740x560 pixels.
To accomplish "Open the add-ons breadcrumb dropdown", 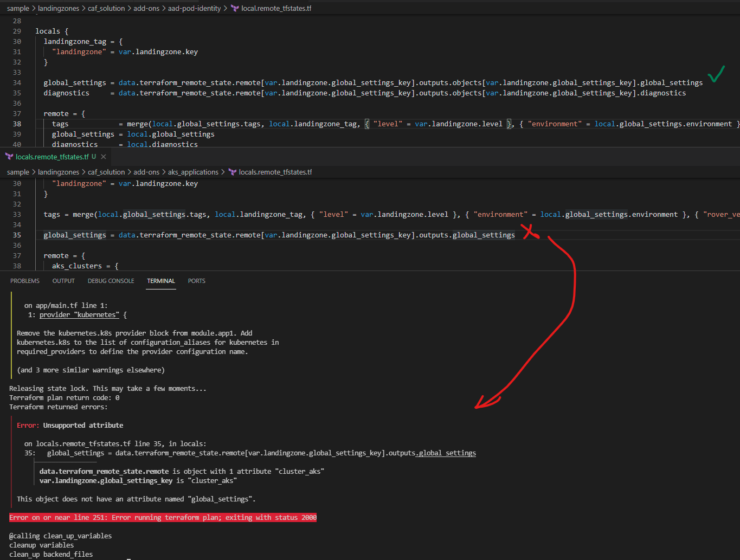I will [146, 8].
